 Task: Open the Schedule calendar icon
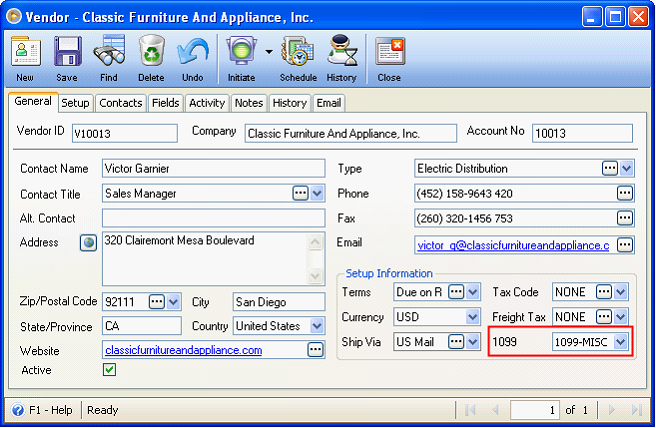click(x=298, y=50)
